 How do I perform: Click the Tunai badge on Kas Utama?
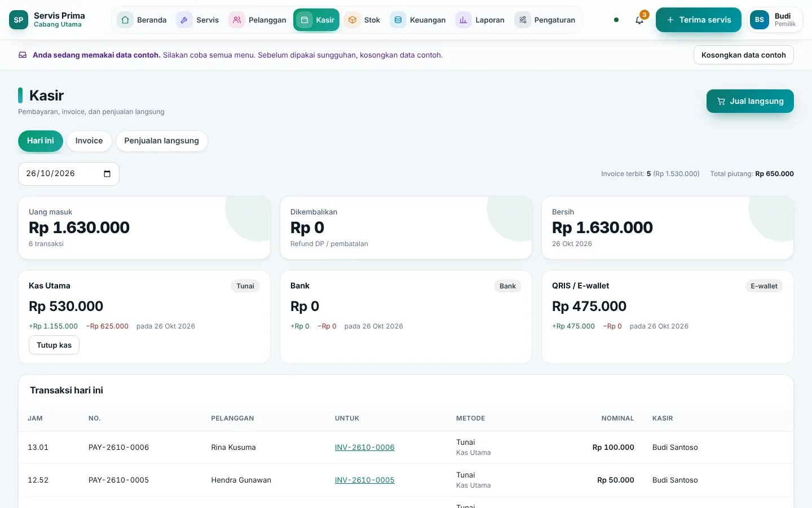coord(245,286)
